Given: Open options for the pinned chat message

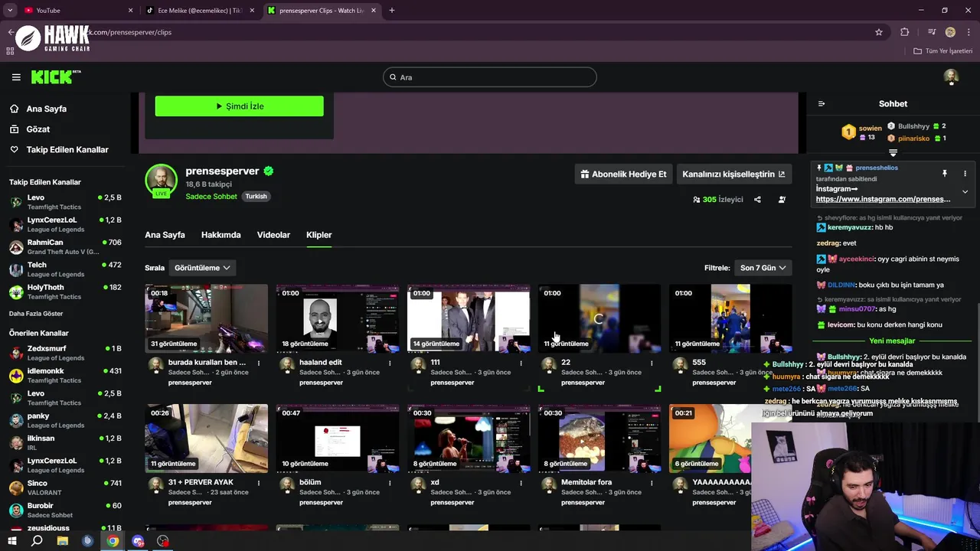Looking at the screenshot, I should click(x=965, y=174).
